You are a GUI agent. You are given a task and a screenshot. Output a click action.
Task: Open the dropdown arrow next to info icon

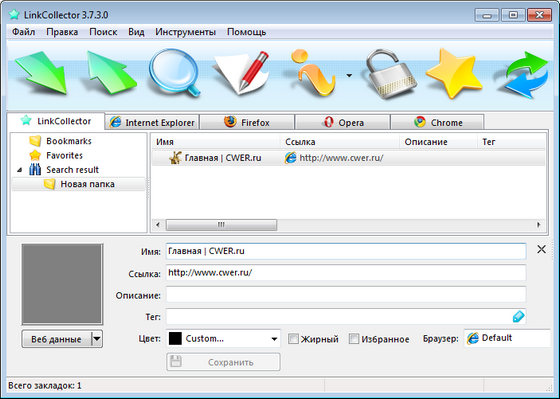coord(349,75)
